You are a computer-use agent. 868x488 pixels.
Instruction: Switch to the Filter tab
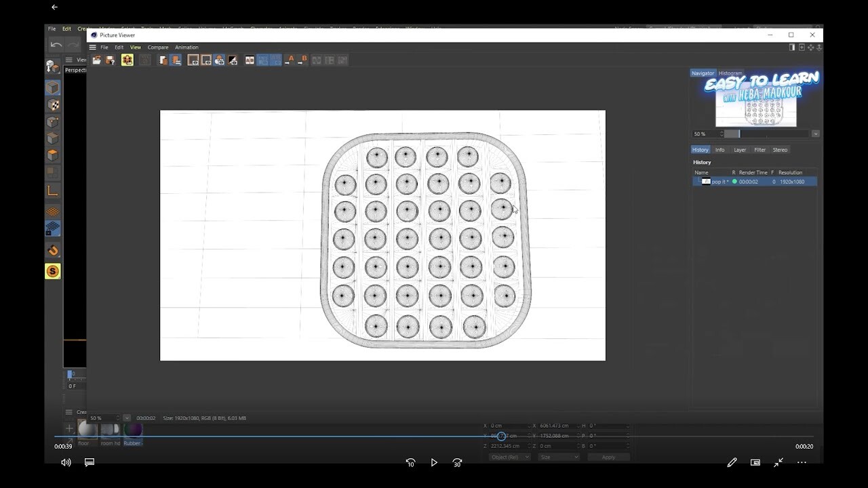point(759,149)
